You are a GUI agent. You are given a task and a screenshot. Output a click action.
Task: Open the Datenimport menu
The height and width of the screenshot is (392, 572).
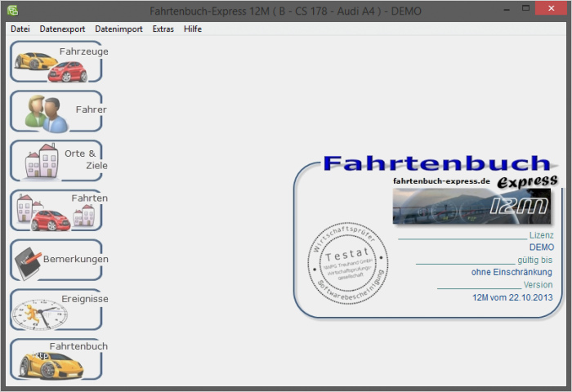118,29
